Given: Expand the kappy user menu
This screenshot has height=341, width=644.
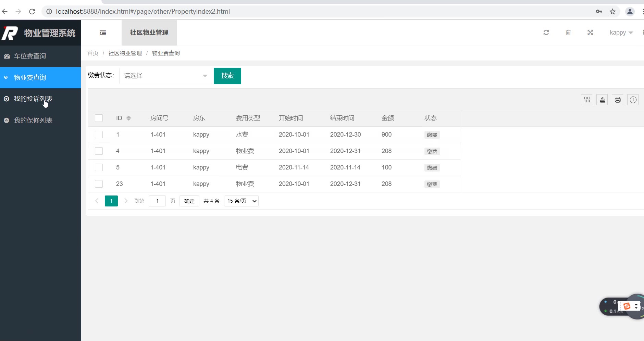Looking at the screenshot, I should point(621,33).
